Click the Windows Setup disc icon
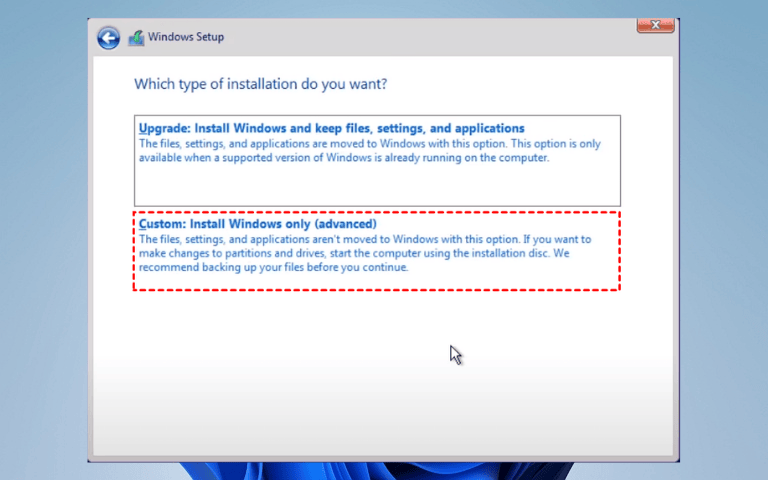Screen dimensions: 768x480 click(x=135, y=38)
